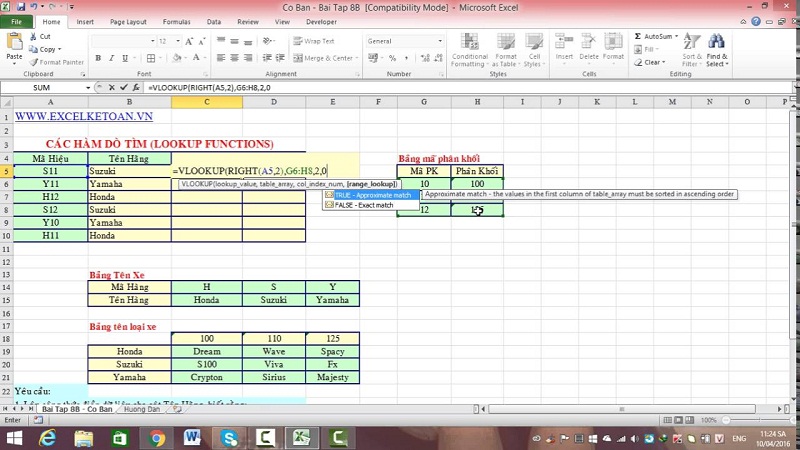Image resolution: width=800 pixels, height=450 pixels.
Task: Cancel formula entry with X icon
Action: [x=113, y=88]
